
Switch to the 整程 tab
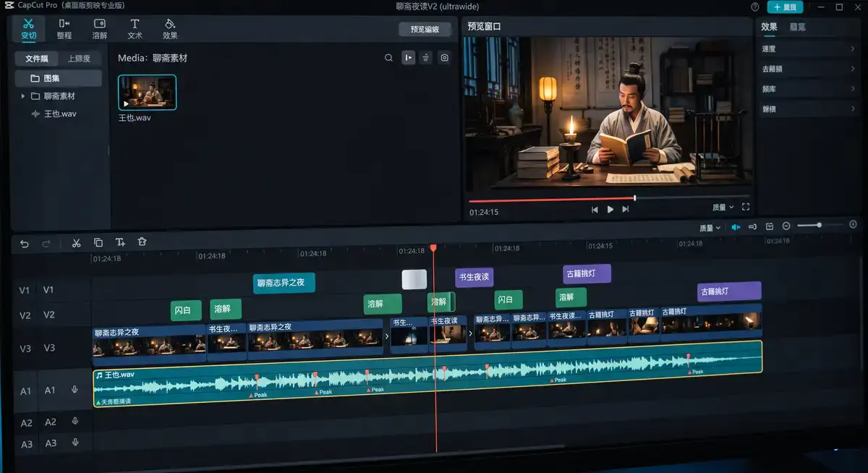pos(64,28)
